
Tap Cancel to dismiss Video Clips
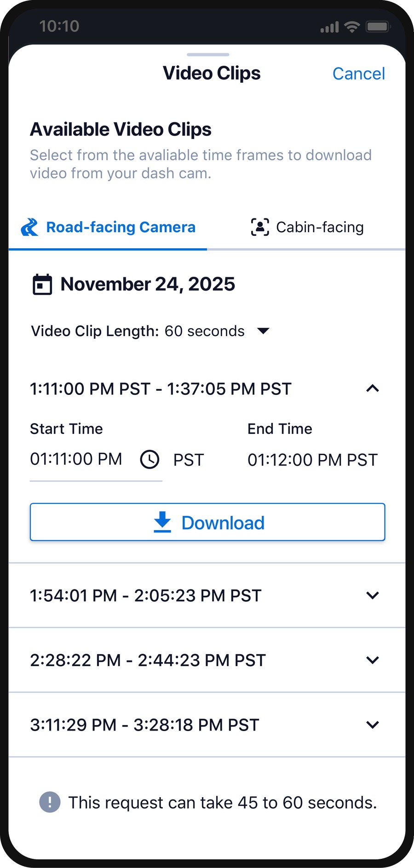(x=358, y=74)
